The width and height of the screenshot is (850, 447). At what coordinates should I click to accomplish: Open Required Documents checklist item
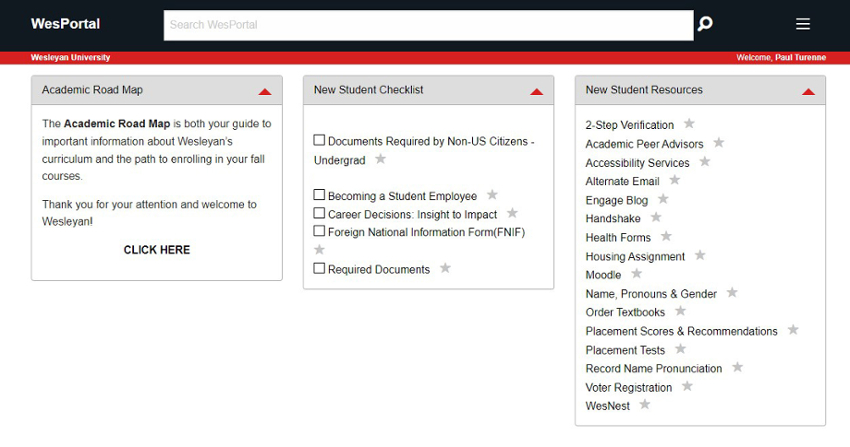pyautogui.click(x=379, y=270)
